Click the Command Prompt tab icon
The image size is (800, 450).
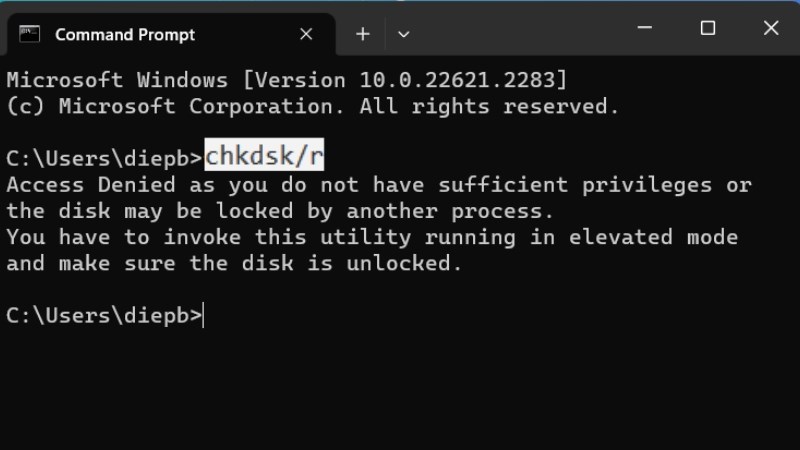click(31, 34)
